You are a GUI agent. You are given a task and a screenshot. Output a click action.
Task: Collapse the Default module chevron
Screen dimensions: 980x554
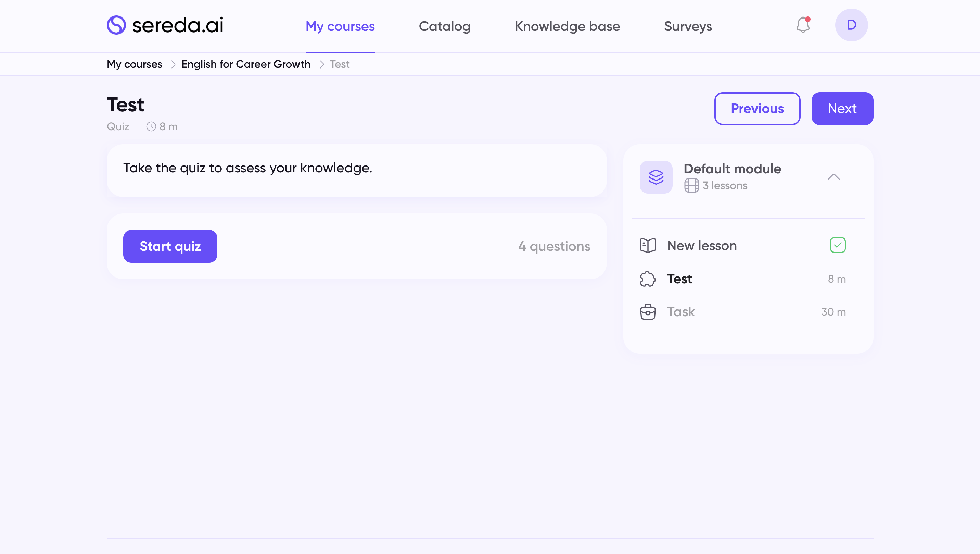pos(833,177)
